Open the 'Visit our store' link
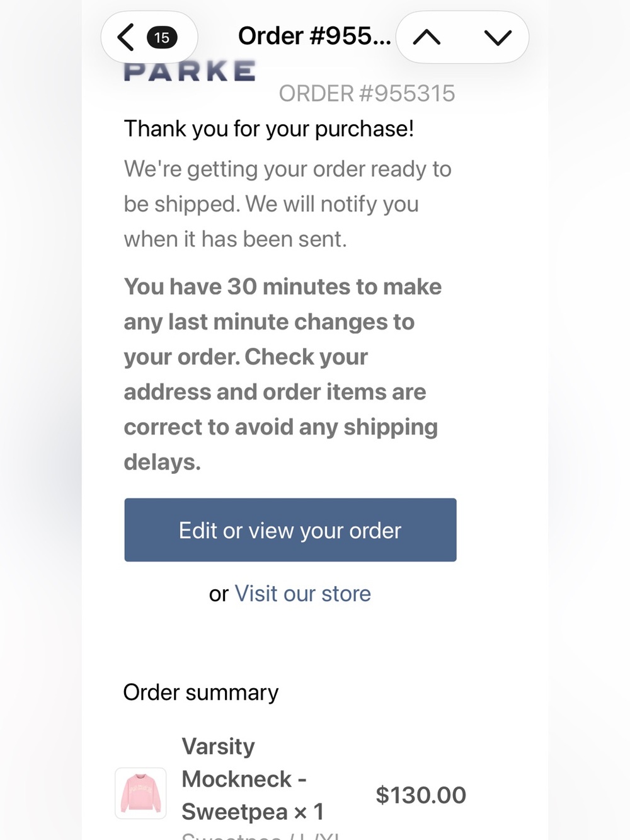 tap(302, 594)
